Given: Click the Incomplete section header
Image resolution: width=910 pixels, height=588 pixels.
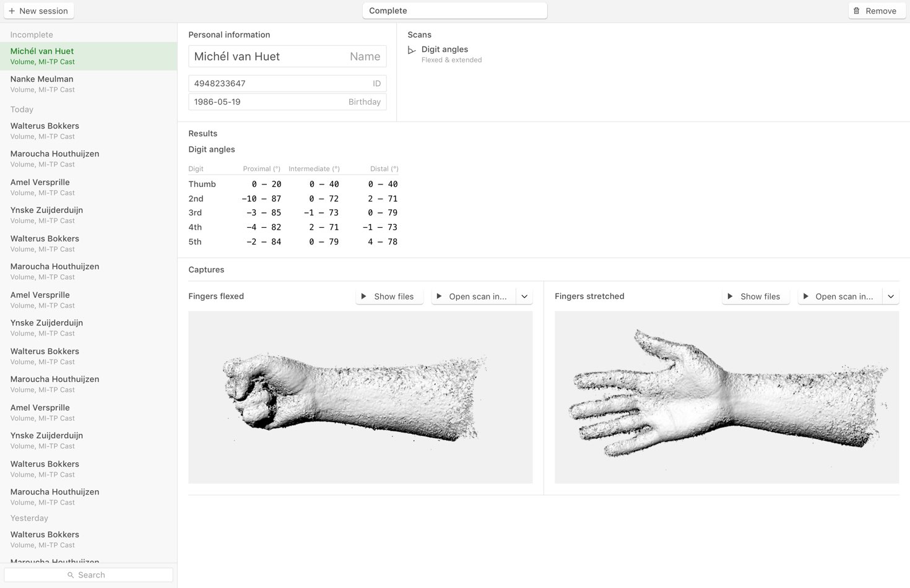Looking at the screenshot, I should [32, 35].
